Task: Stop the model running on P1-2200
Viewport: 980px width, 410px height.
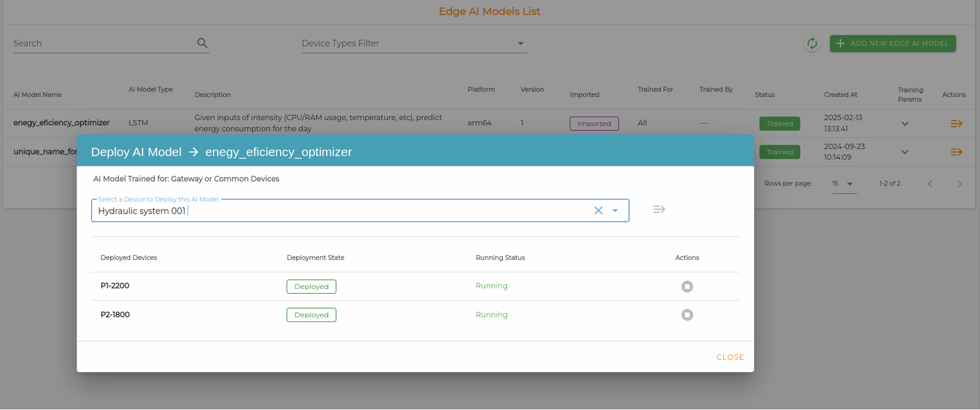Action: tap(687, 287)
